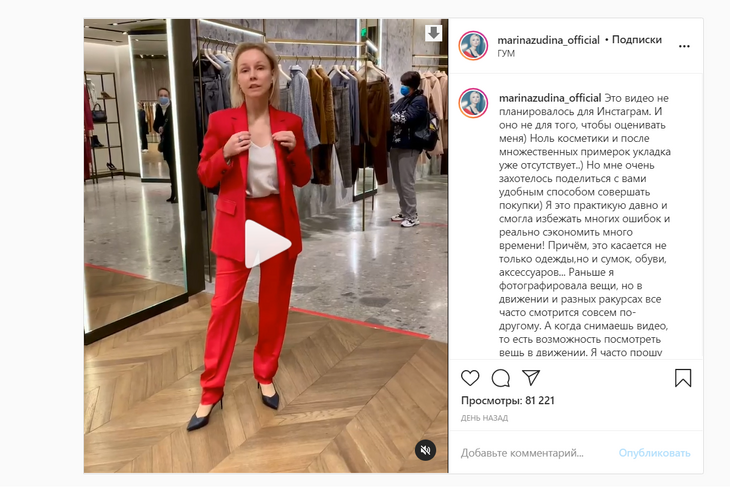Image resolution: width=730 pixels, height=487 pixels.
Task: Share the post with paper plane icon
Action: 531,377
